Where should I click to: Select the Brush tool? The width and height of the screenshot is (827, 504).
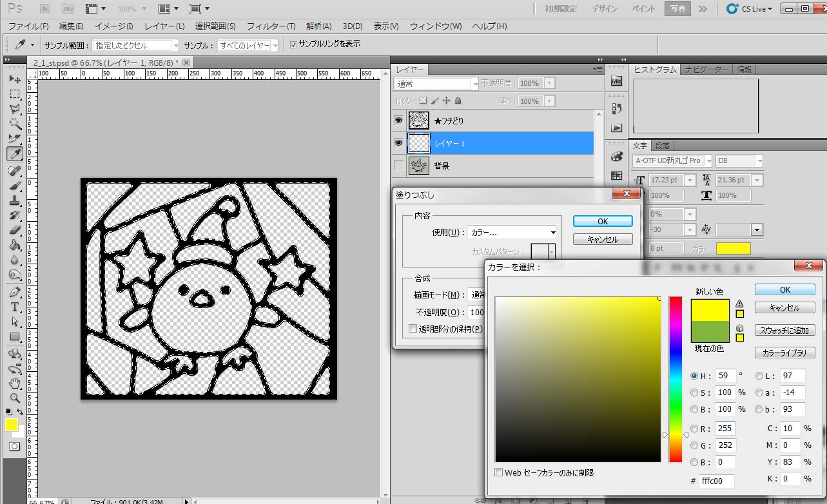click(14, 186)
